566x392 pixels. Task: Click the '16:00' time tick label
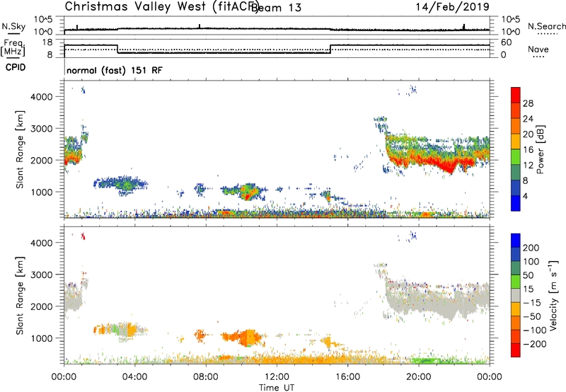[347, 377]
